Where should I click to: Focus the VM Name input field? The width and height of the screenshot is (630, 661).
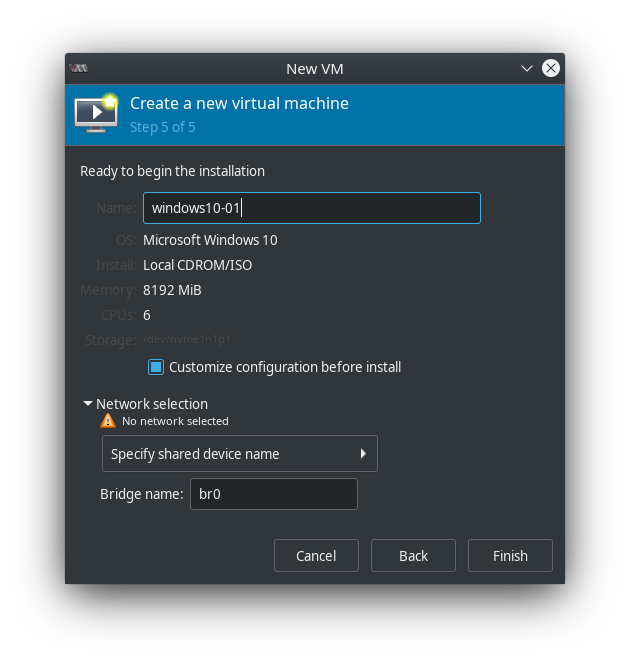[312, 208]
